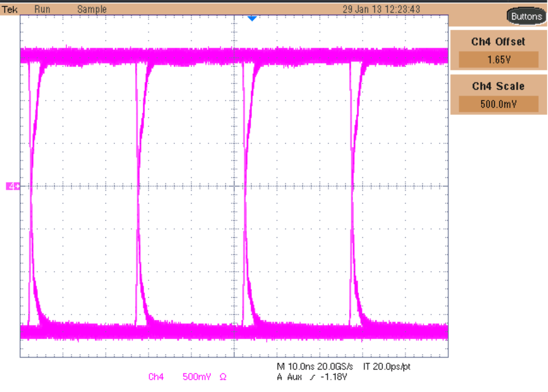Click the Ch4 Offset 1.65V value field
Image resolution: width=548 pixels, height=392 pixels.
coord(498,59)
